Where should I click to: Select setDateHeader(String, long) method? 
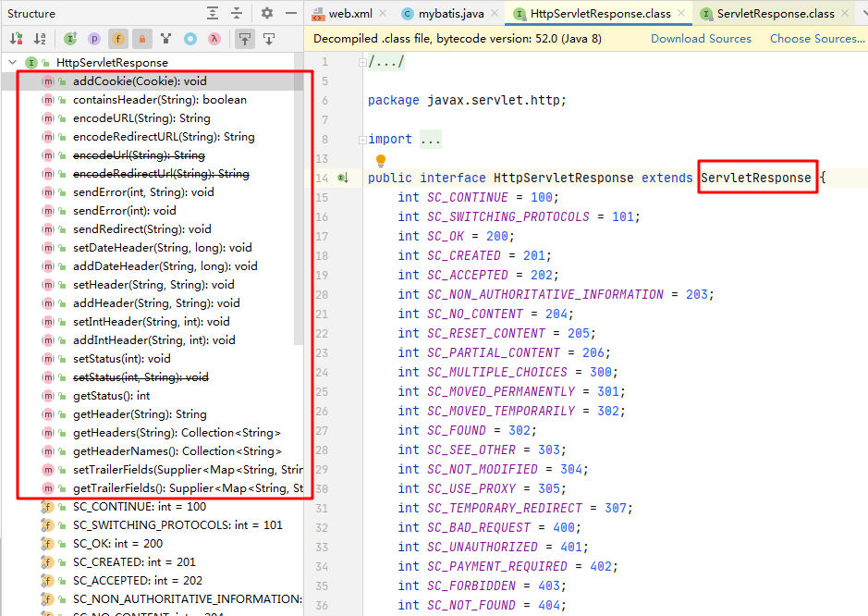point(162,248)
